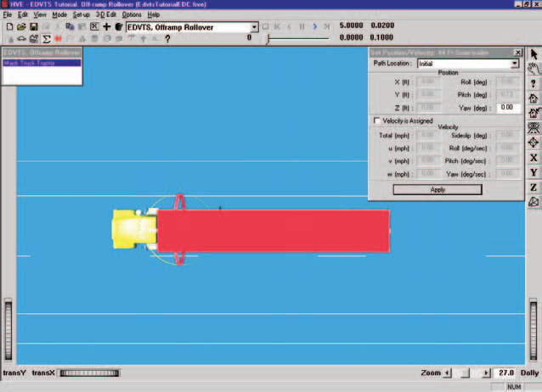Screen dimensions: 542x392
Task: Save the case with floppy disk icon
Action: [x=33, y=27]
